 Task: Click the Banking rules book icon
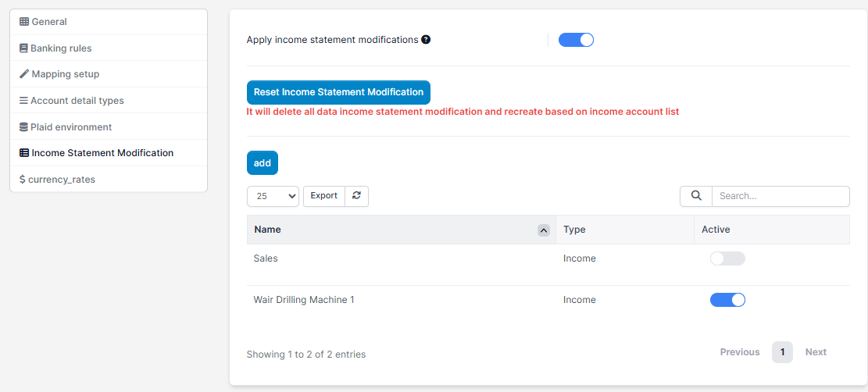pyautogui.click(x=23, y=48)
